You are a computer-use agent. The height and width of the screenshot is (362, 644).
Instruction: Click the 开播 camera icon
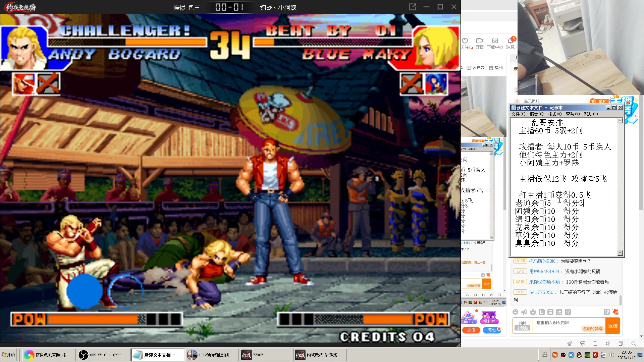click(480, 41)
